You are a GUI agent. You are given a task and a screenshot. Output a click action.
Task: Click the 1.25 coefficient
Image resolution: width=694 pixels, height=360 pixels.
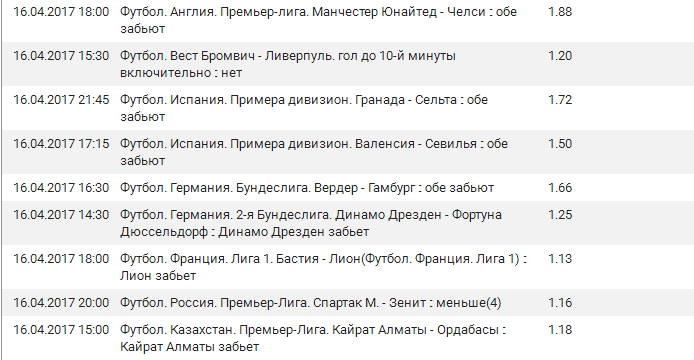[x=560, y=215]
